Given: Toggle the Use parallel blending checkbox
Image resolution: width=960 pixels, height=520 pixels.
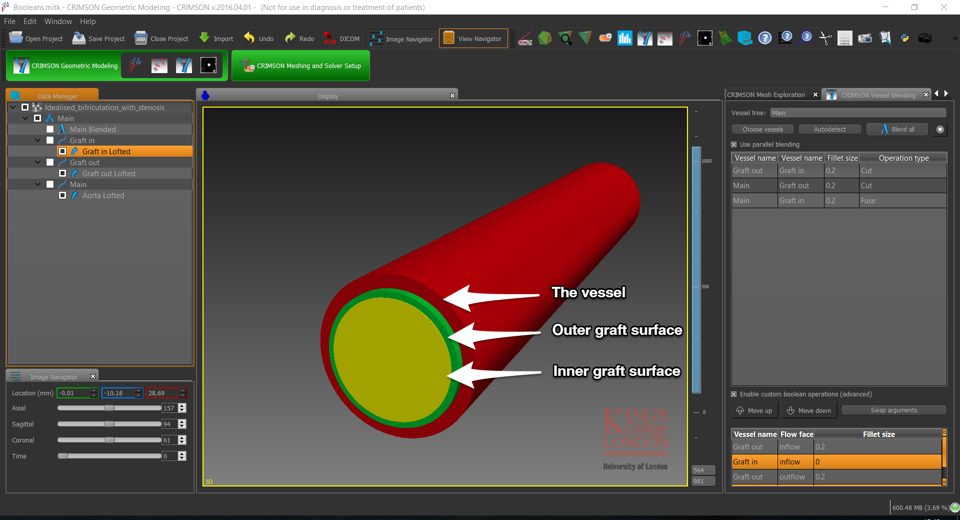Looking at the screenshot, I should 734,144.
